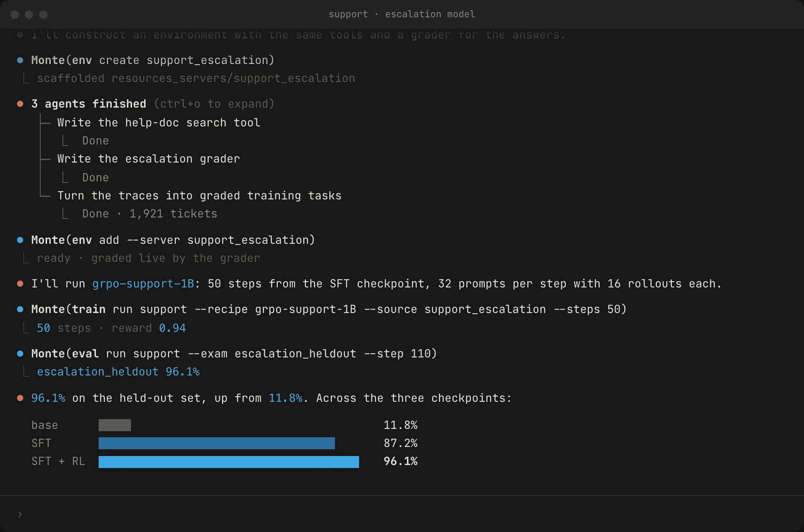The width and height of the screenshot is (804, 532).
Task: Click 'scaffolded resources_servers/support_escalation' output
Action: coord(196,78)
